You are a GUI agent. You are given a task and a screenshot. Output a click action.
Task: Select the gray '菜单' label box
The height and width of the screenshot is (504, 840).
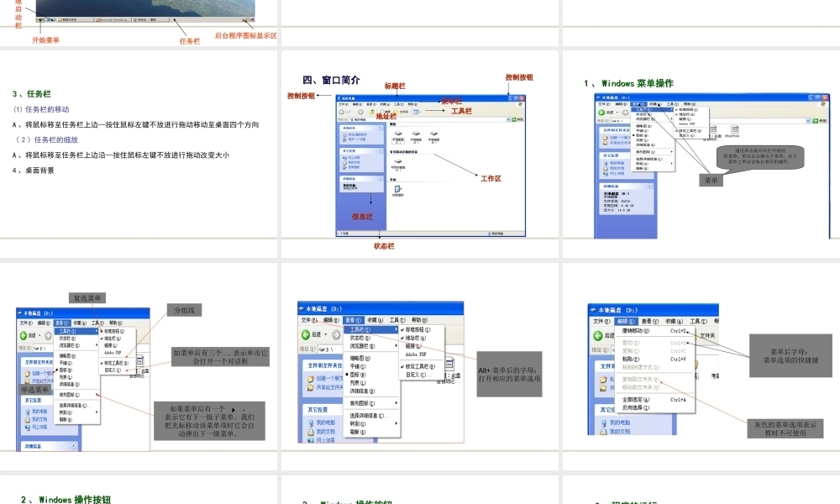(x=711, y=181)
